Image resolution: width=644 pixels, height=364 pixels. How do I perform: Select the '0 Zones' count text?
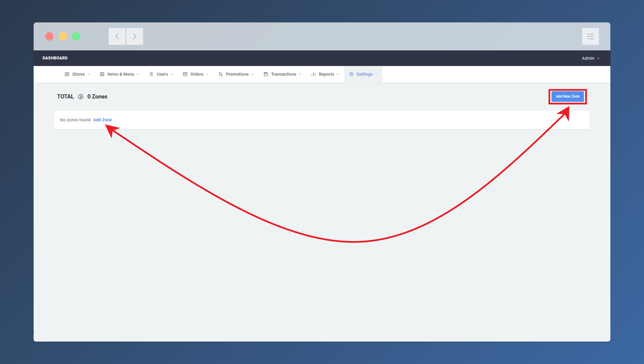(x=97, y=97)
